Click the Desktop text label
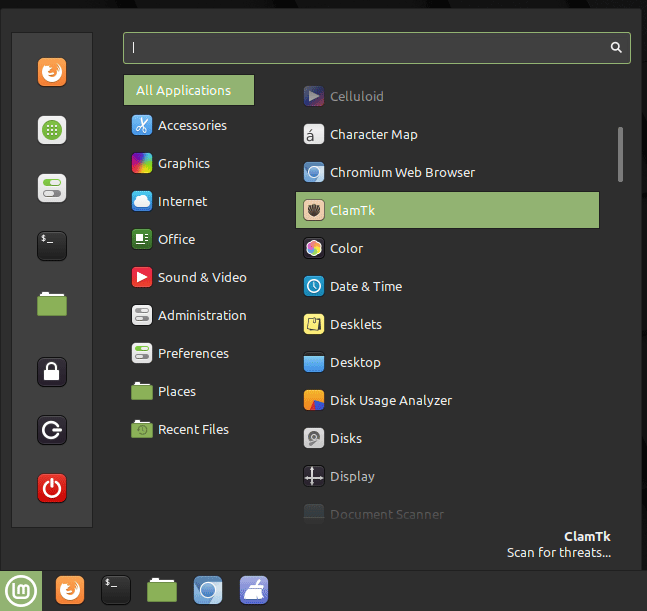Screen dimensions: 647x611 pos(355,363)
